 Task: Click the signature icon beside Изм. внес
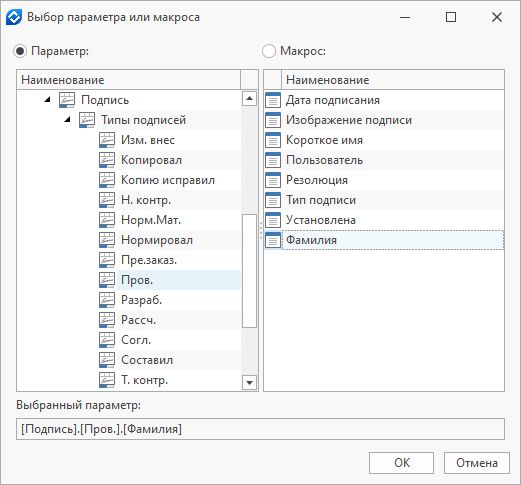(x=107, y=140)
